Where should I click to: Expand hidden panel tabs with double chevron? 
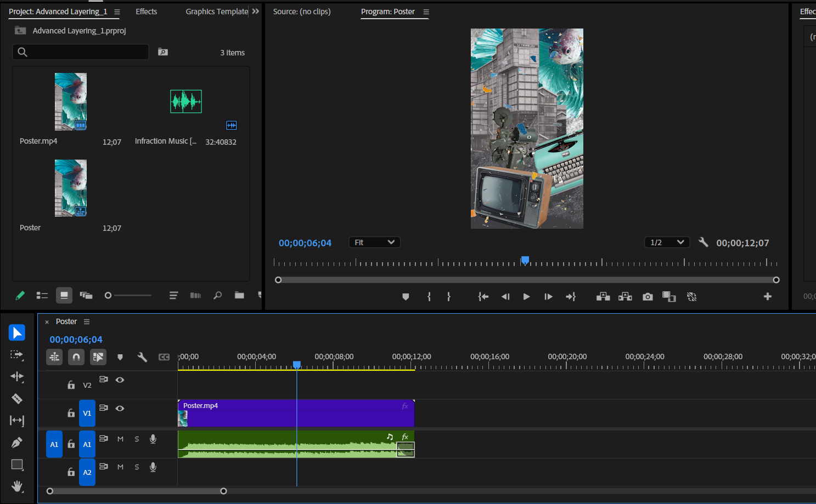coord(255,12)
